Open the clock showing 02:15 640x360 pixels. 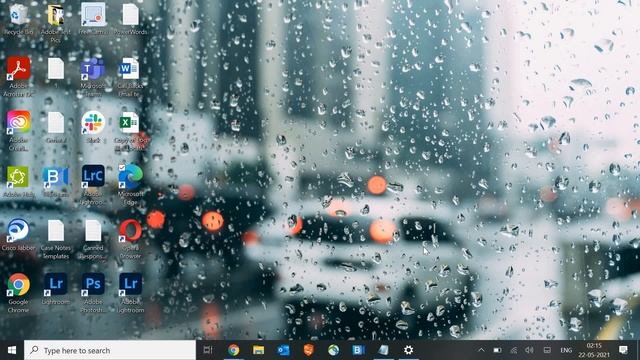click(x=594, y=350)
